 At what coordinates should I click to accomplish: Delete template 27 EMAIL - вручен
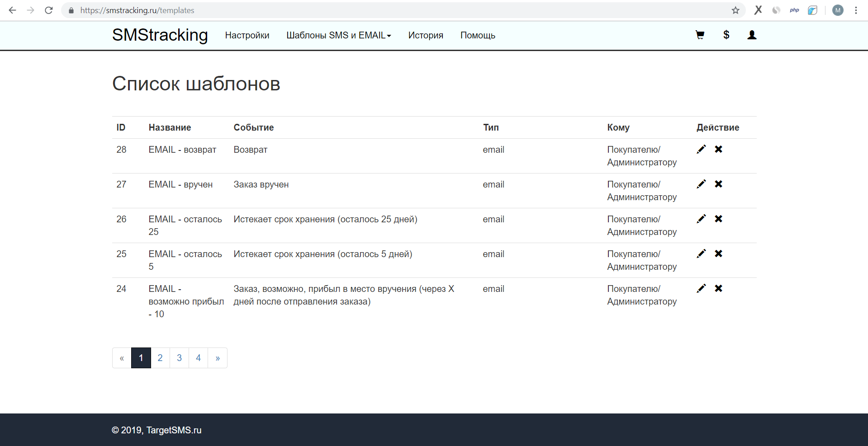[718, 184]
